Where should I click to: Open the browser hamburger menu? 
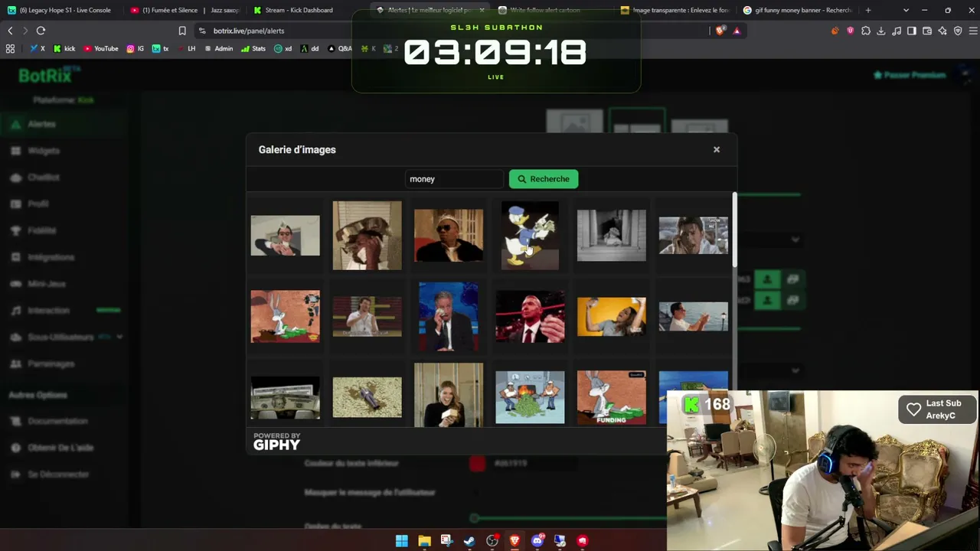973,31
